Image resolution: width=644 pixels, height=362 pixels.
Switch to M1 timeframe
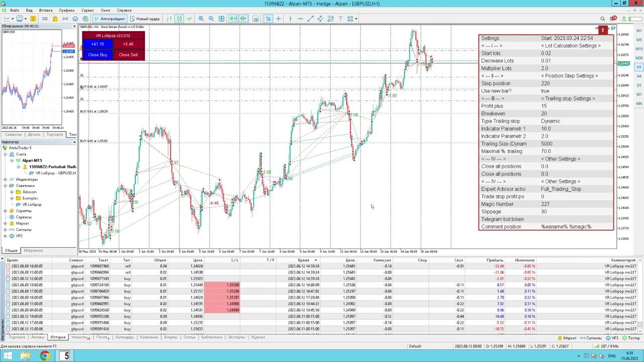pos(639,31)
